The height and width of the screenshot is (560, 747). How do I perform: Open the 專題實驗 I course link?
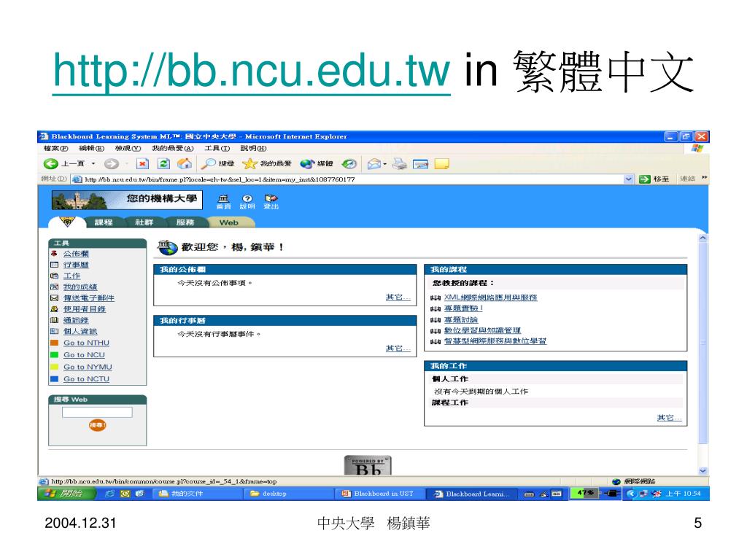463,308
